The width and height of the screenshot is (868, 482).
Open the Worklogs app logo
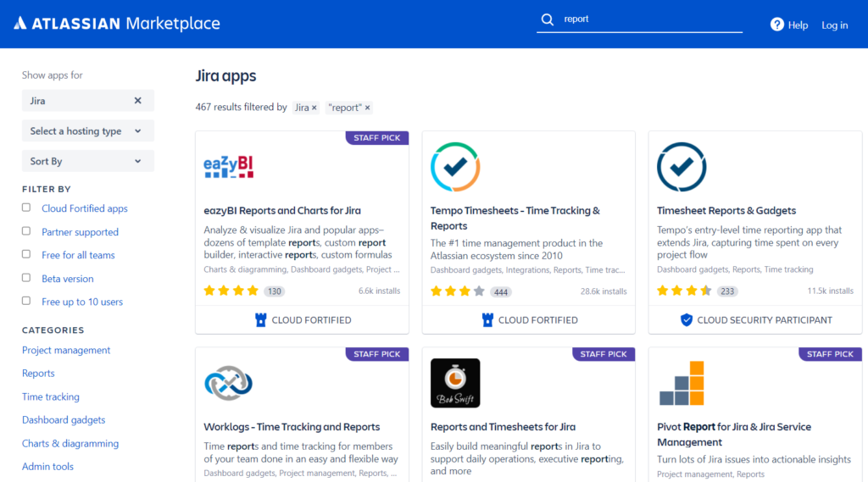point(228,383)
